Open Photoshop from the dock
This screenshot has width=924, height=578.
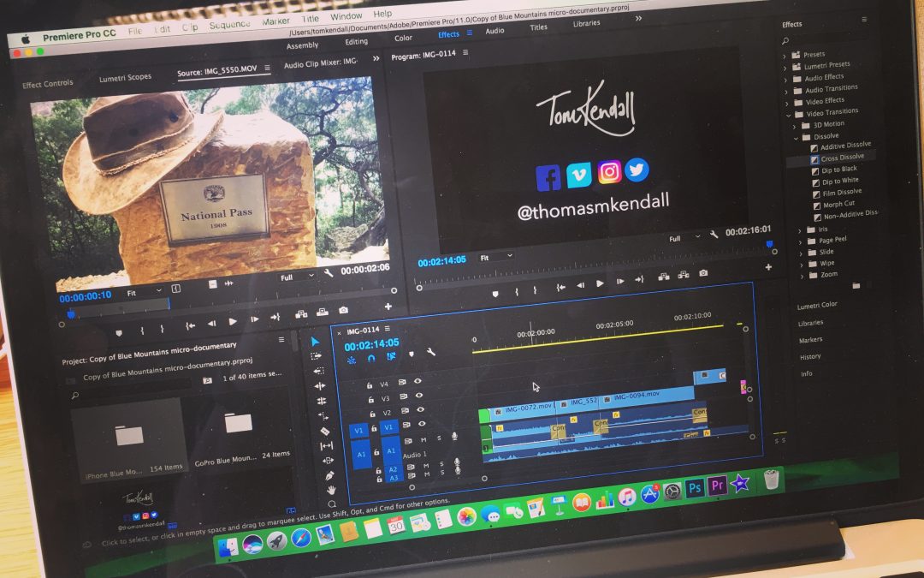695,487
